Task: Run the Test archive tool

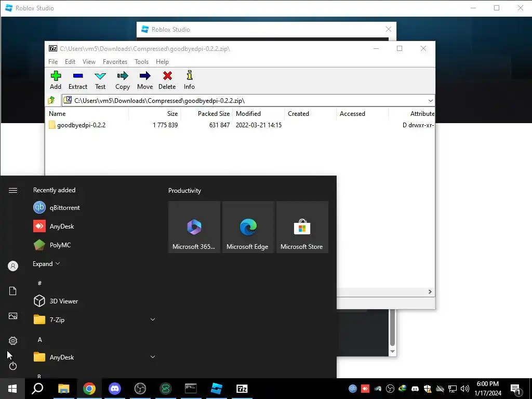Action: click(100, 81)
